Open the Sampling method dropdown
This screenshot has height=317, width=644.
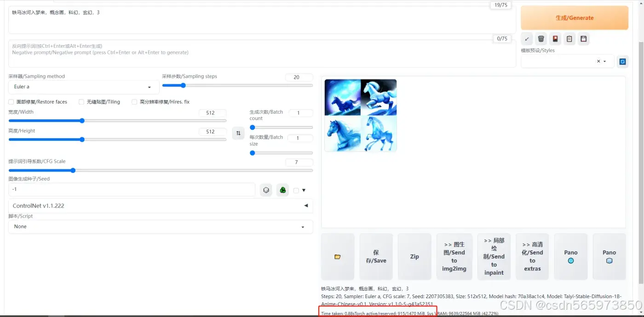(84, 87)
